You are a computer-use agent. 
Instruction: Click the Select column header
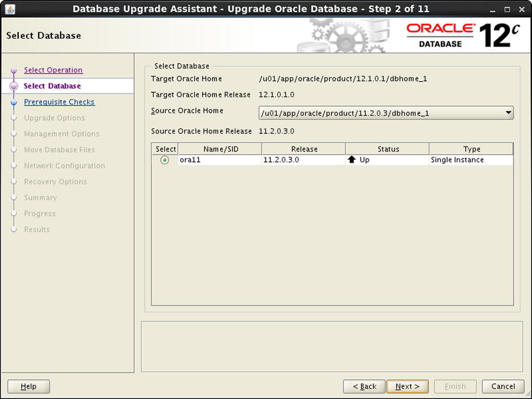(x=165, y=149)
